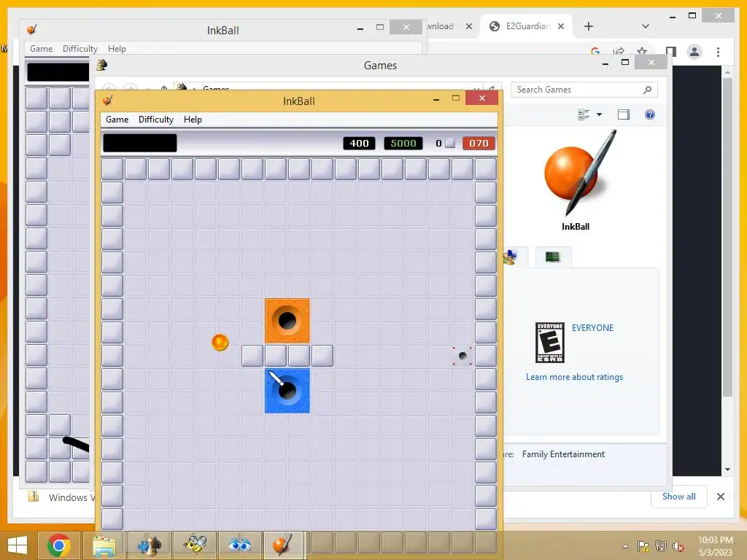747x560 pixels.
Task: Click the InkBall icon in the background window's title bar
Action: [32, 29]
